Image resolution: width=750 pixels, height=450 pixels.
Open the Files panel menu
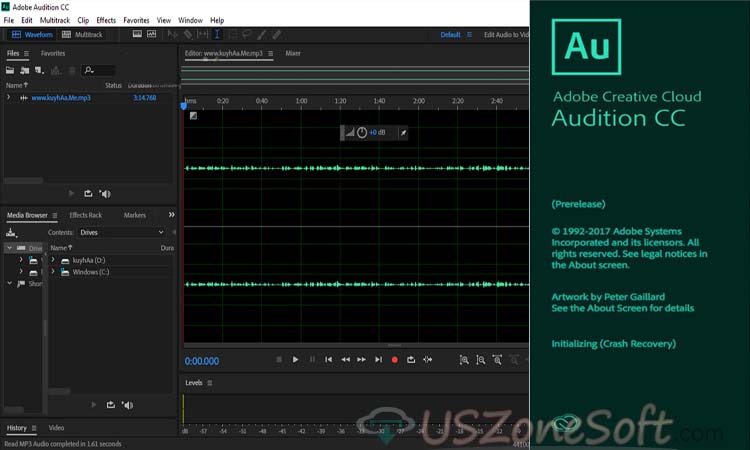click(26, 54)
